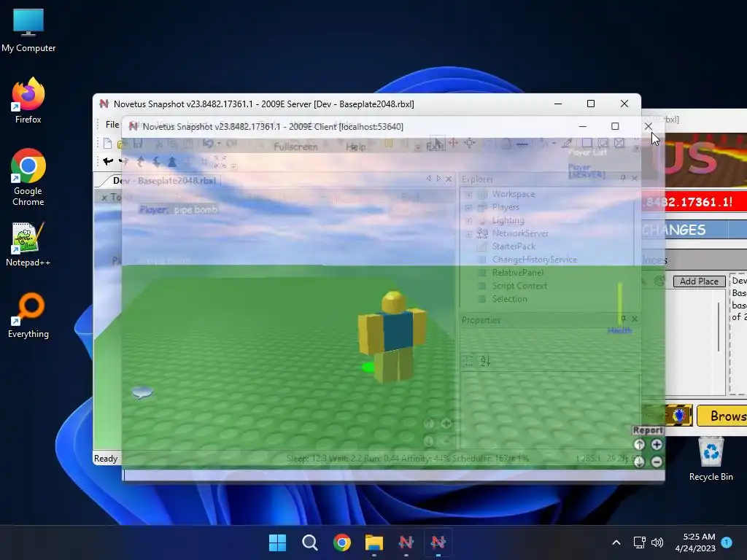This screenshot has width=747, height=560.
Task: Select ChangeHistoryService in Explorer tree
Action: 534,260
